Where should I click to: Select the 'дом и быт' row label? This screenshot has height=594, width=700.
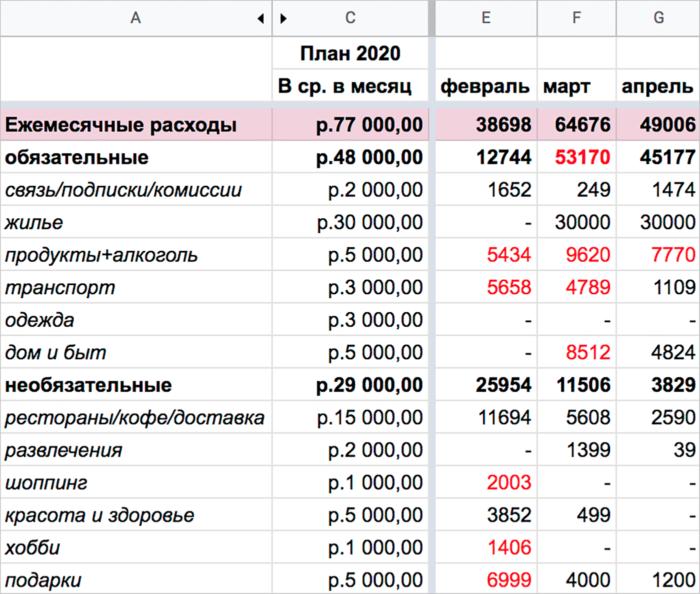coord(55,353)
